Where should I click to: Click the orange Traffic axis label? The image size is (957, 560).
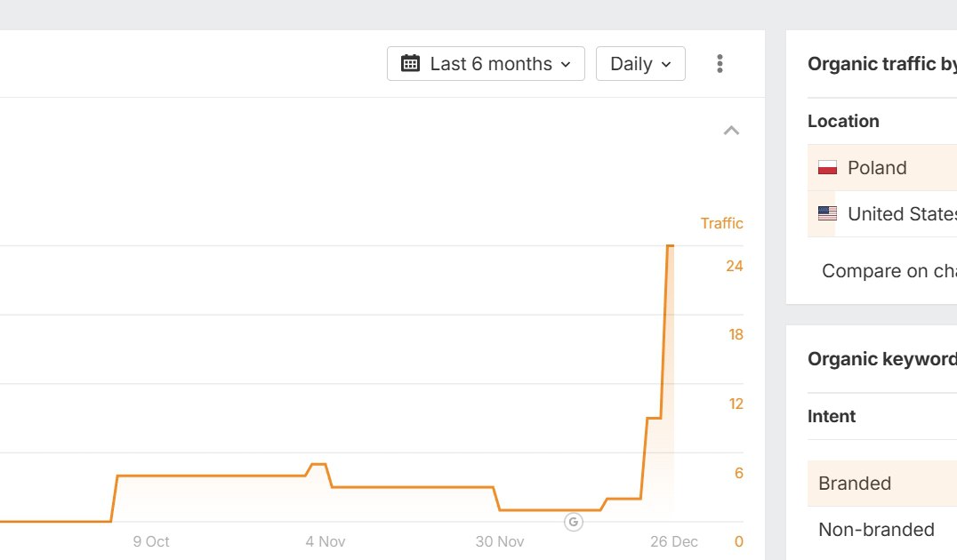pyautogui.click(x=721, y=223)
